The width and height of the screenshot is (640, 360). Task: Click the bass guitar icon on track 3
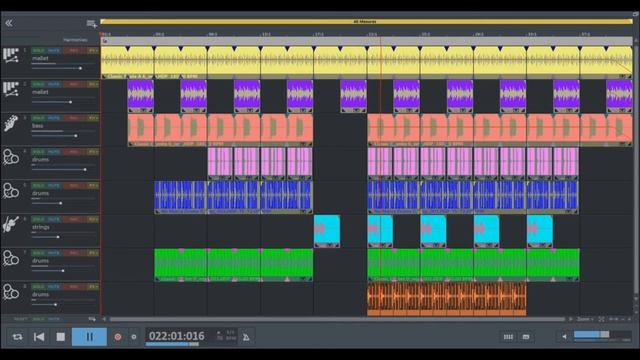click(x=11, y=123)
